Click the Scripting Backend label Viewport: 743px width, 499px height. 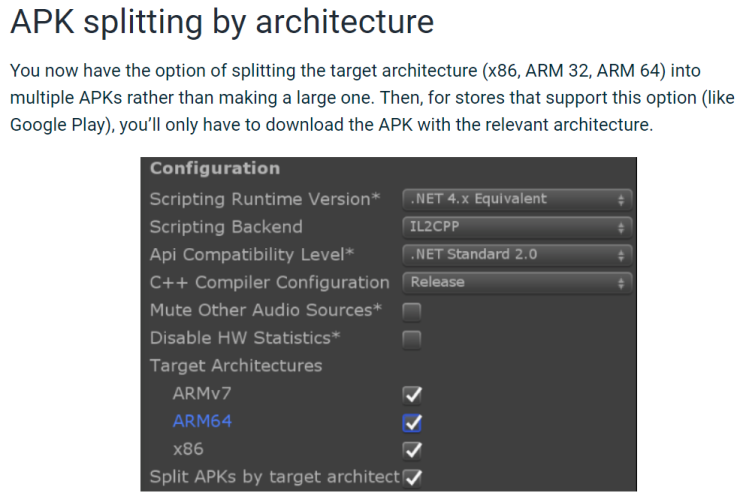coord(226,227)
